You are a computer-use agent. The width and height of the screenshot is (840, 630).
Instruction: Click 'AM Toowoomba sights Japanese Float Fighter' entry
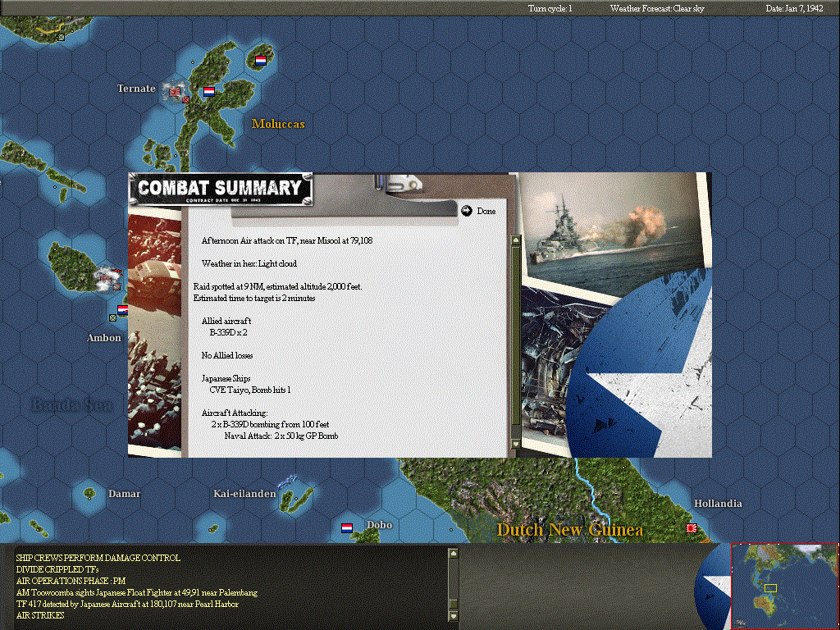137,592
